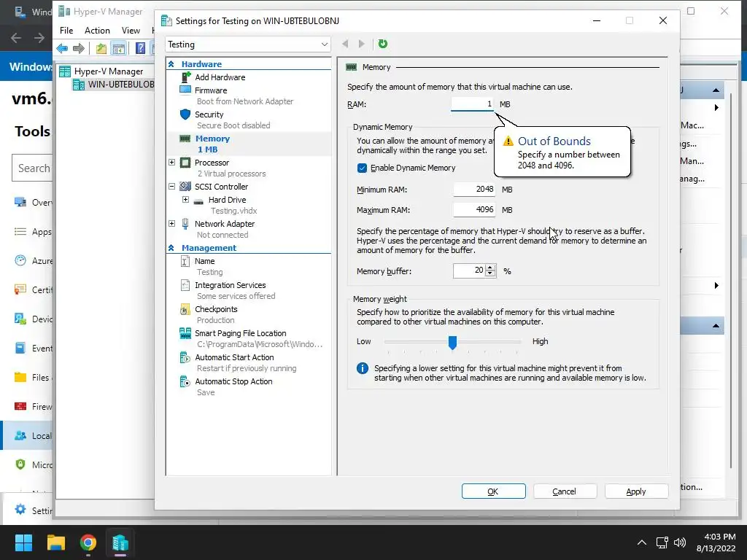
Task: Expand the Processor tree node
Action: tap(172, 163)
